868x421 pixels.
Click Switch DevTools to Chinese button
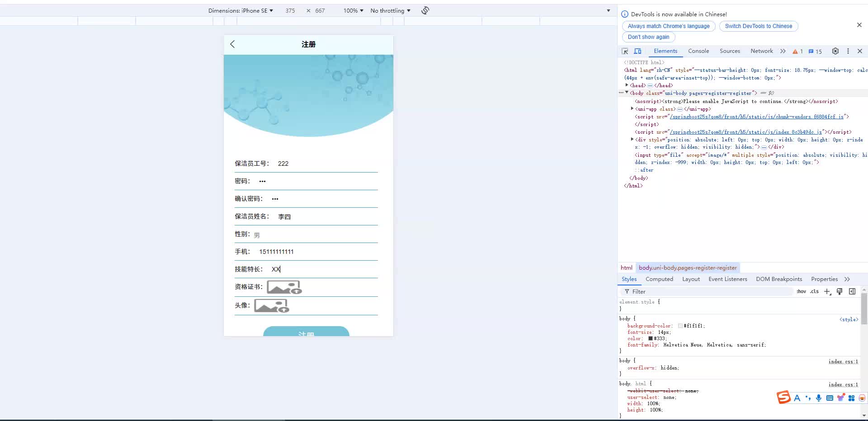coord(758,26)
